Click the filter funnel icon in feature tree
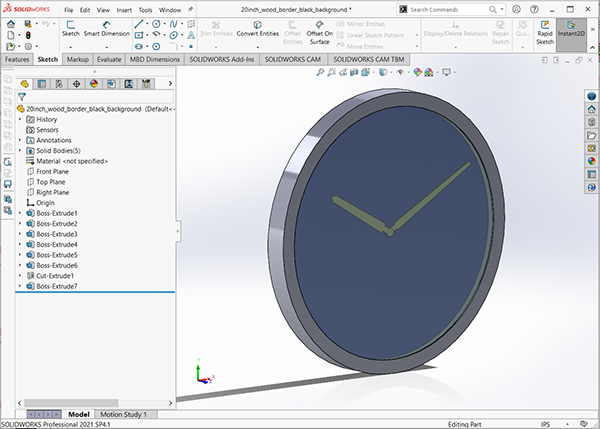This screenshot has height=429, width=600. coord(22,98)
